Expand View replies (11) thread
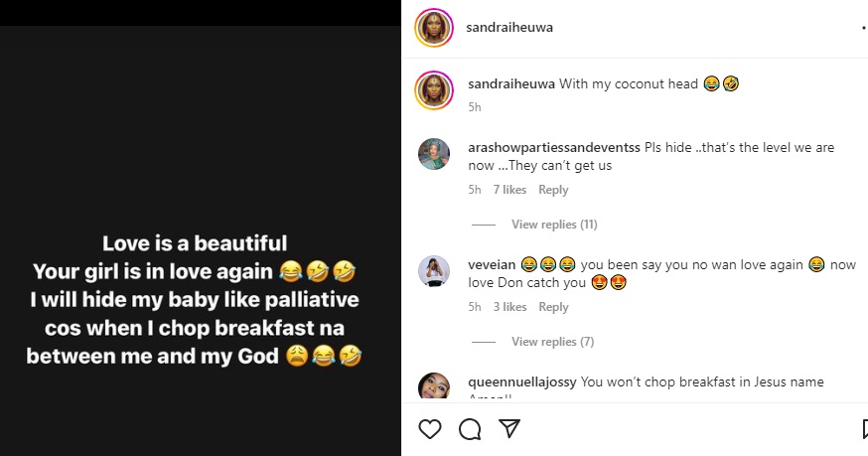The image size is (868, 456). point(554,225)
